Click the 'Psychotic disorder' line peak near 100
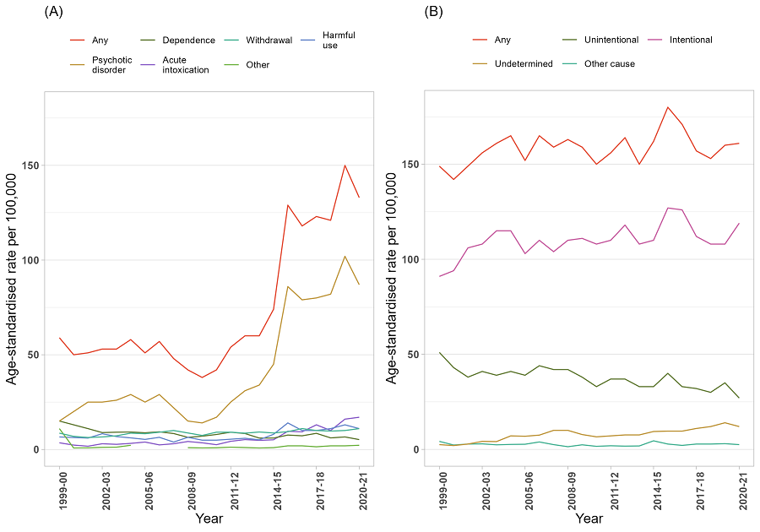 345,257
